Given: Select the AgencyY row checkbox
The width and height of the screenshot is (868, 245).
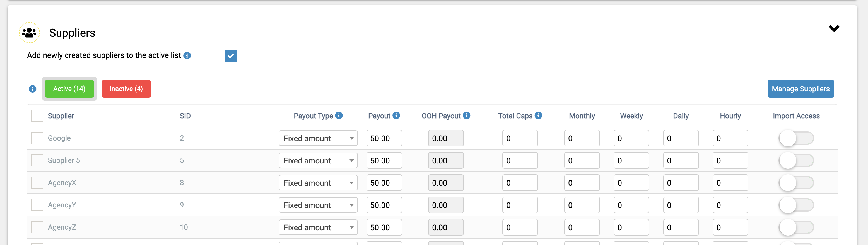Looking at the screenshot, I should (x=37, y=205).
